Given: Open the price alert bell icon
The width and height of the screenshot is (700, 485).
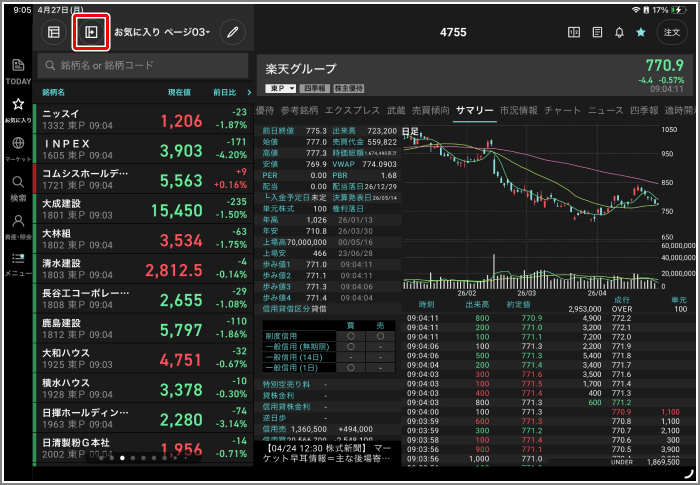Looking at the screenshot, I should click(x=619, y=32).
